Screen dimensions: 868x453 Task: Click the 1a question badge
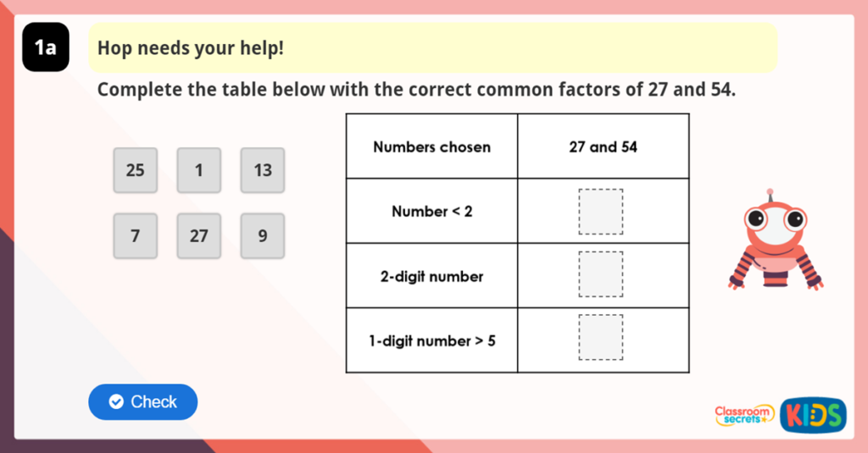pyautogui.click(x=46, y=48)
